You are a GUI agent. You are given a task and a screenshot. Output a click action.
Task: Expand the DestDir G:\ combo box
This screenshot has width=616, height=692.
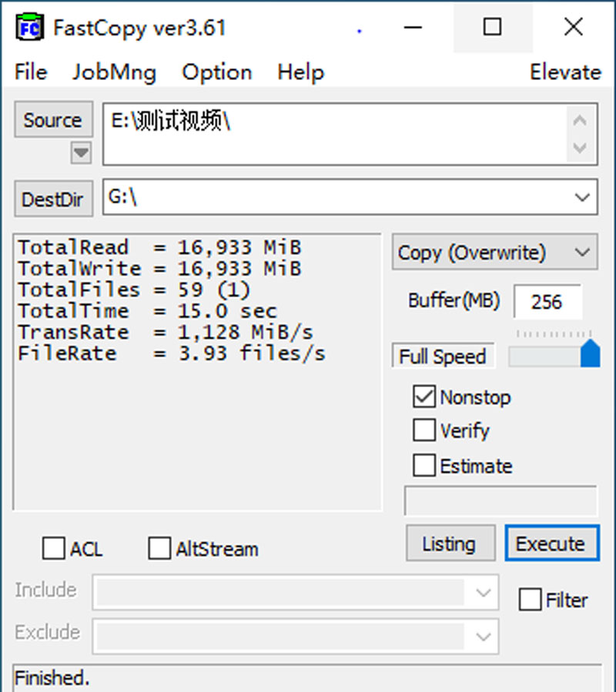tap(582, 197)
